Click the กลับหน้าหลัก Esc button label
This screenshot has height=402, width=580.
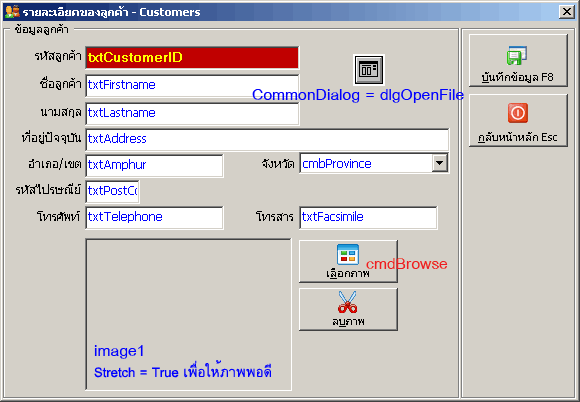pyautogui.click(x=517, y=137)
